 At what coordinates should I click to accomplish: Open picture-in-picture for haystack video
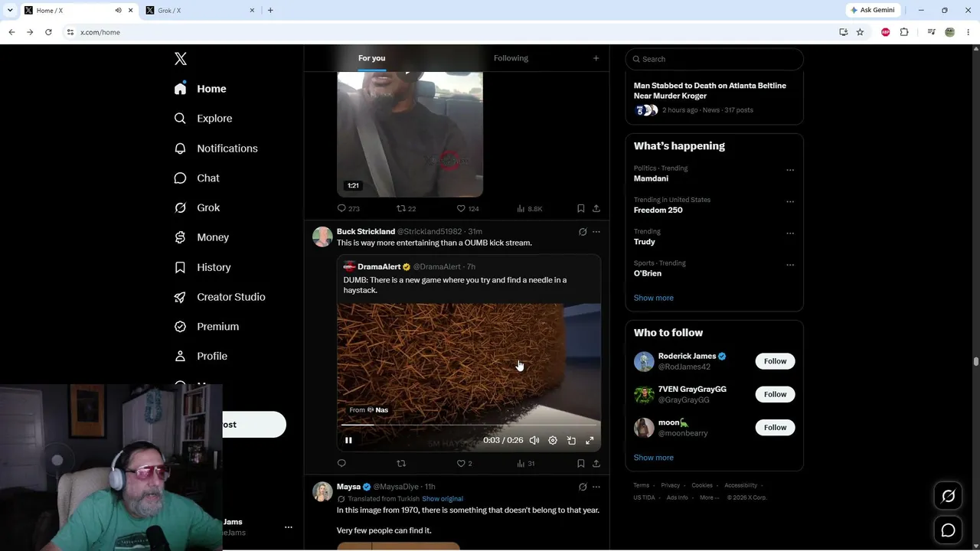pyautogui.click(x=571, y=440)
